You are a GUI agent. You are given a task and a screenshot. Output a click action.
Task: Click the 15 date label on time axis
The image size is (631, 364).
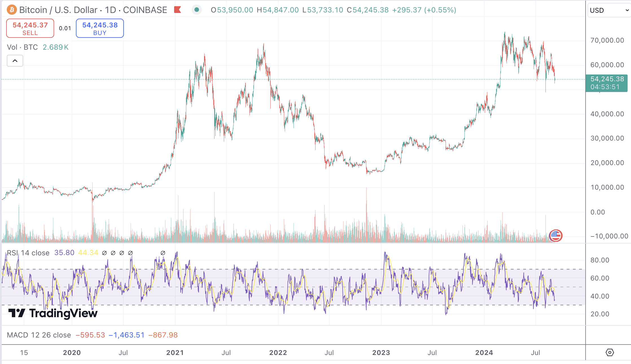tap(24, 352)
